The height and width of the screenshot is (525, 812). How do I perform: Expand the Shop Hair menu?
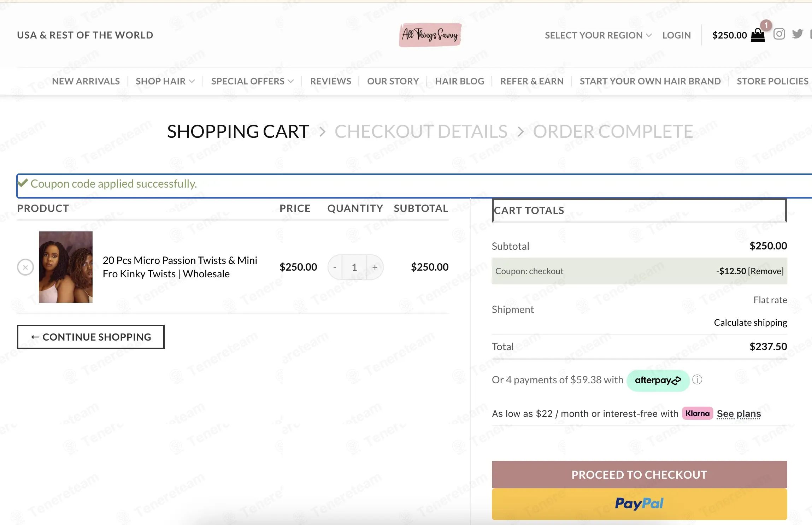click(x=165, y=81)
